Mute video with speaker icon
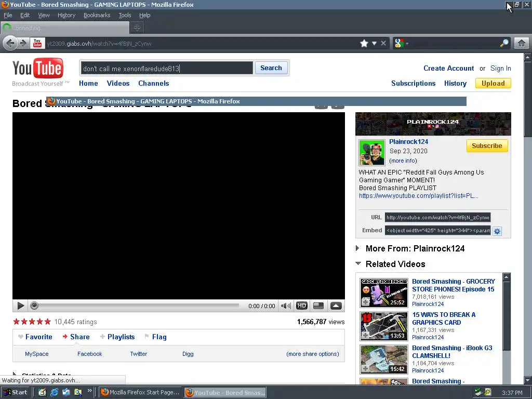This screenshot has height=399, width=532. [286, 305]
